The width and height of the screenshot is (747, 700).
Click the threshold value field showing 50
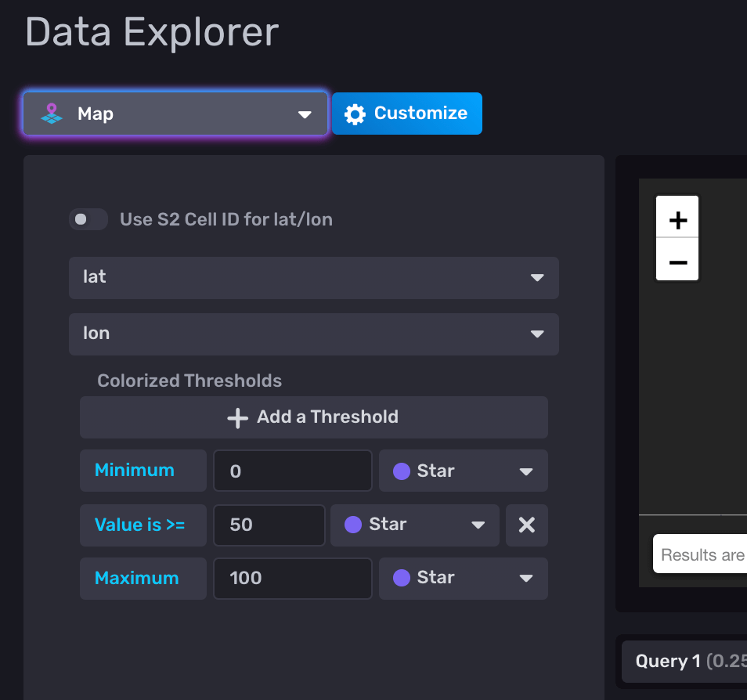269,525
